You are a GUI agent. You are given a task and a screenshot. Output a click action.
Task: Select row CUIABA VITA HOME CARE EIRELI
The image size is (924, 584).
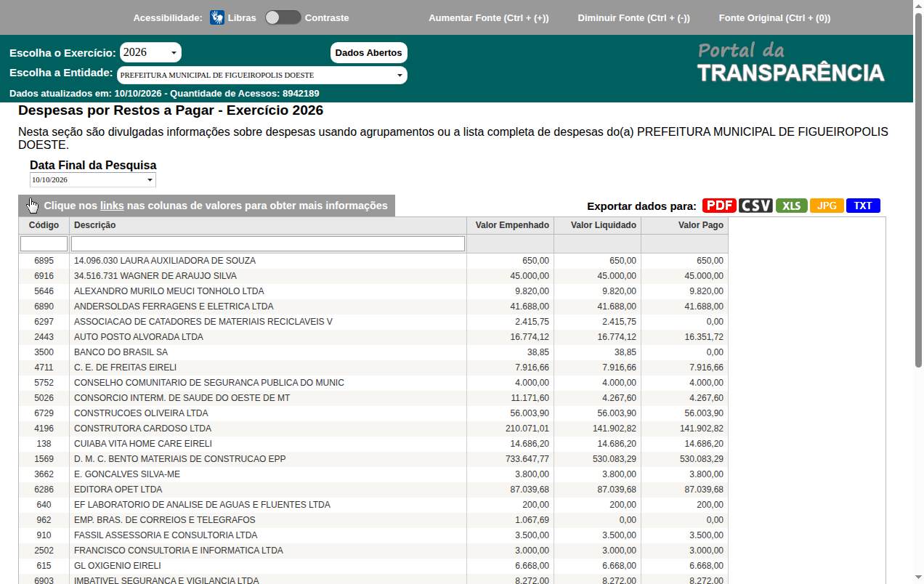click(373, 444)
